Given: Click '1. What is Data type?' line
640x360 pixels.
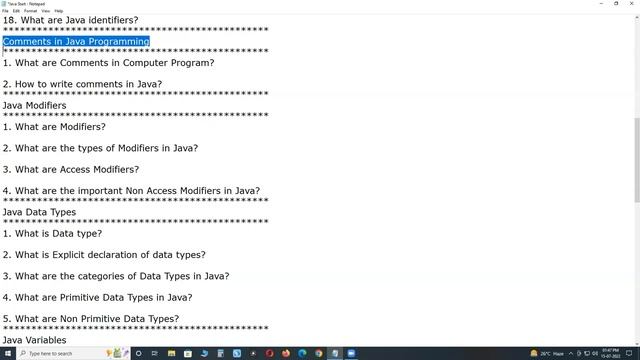Looking at the screenshot, I should pos(52,233).
